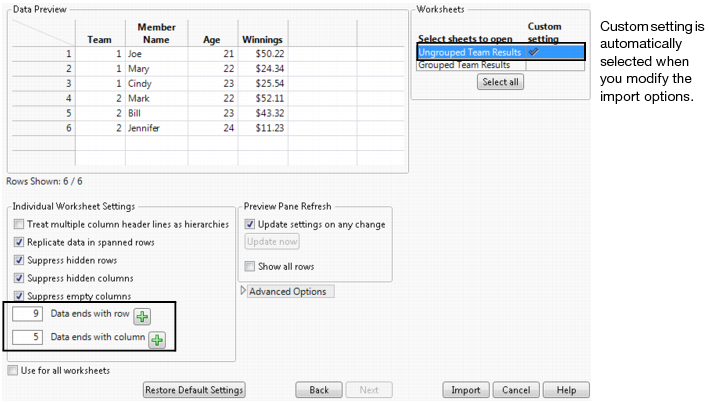
Task: Click the plus icon beside Data ends with row
Action: point(143,317)
